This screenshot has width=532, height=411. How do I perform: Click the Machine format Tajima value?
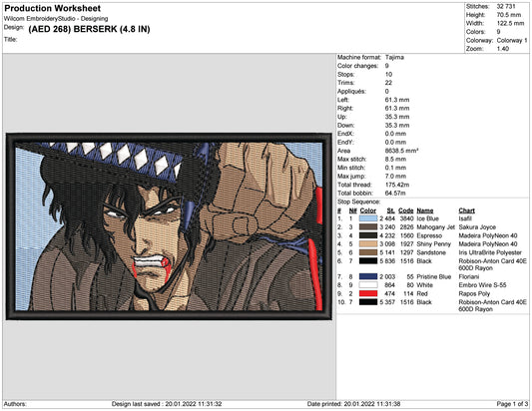(x=394, y=57)
